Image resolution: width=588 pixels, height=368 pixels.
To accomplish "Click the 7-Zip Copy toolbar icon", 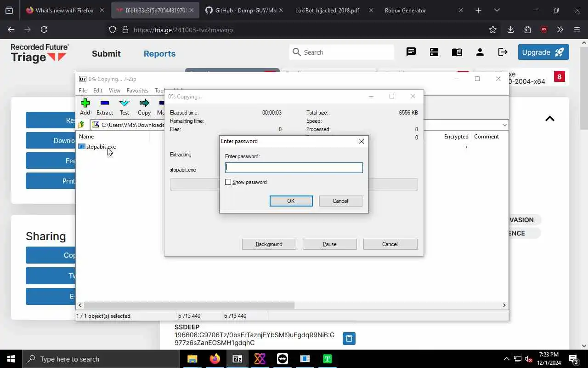I will click(x=144, y=107).
